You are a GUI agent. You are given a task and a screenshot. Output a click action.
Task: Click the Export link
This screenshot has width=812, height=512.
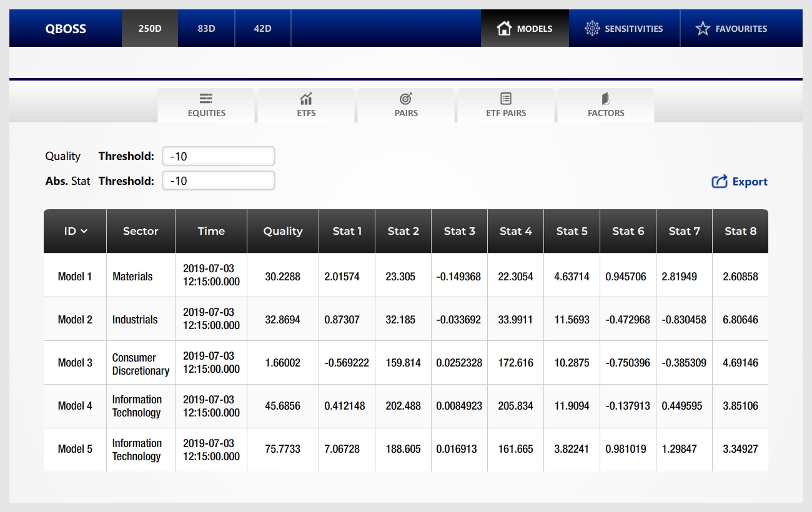click(750, 182)
